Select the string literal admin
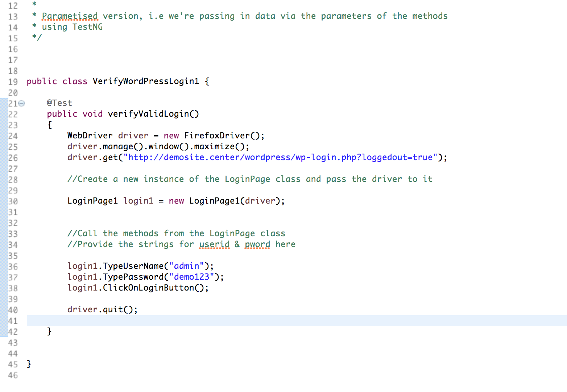This screenshot has width=567, height=392. (x=187, y=266)
